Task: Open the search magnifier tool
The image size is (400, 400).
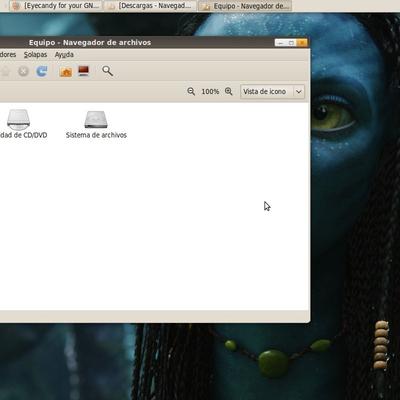Action: click(x=107, y=71)
